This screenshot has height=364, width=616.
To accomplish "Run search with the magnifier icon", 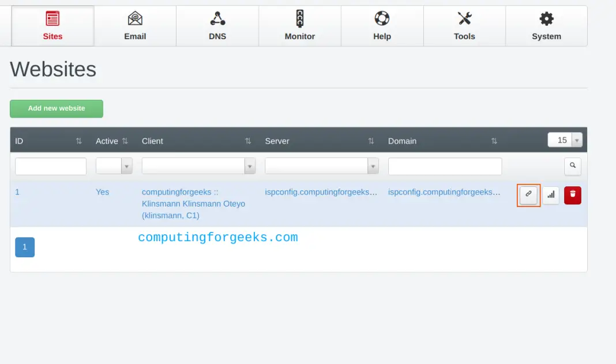I will tap(572, 166).
